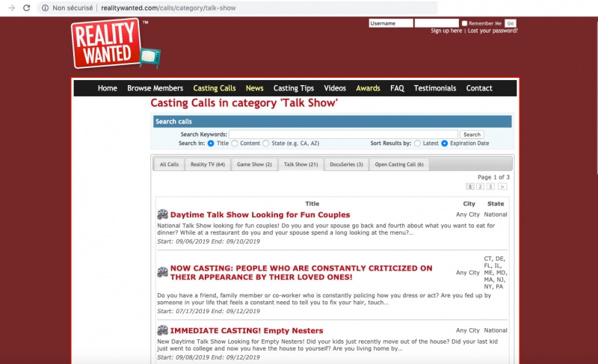Switch to the Game Show (2) tab

click(254, 164)
